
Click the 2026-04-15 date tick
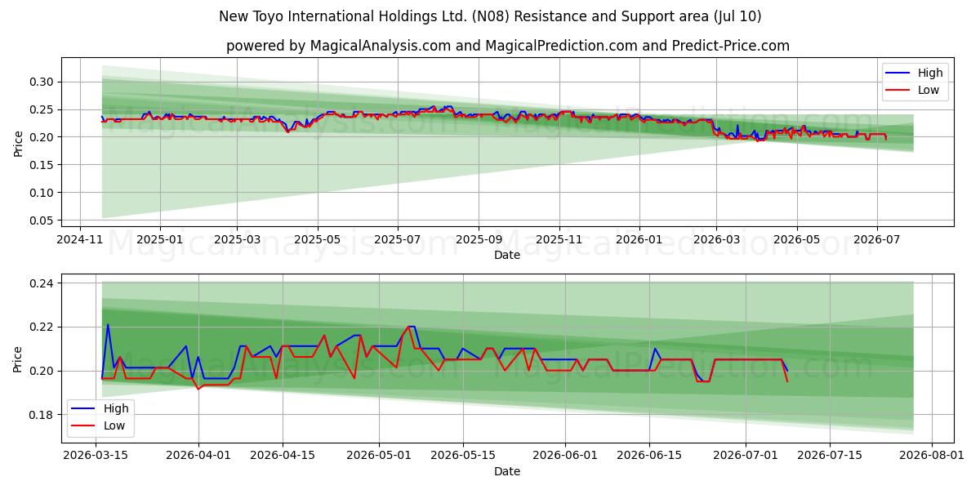coord(283,456)
